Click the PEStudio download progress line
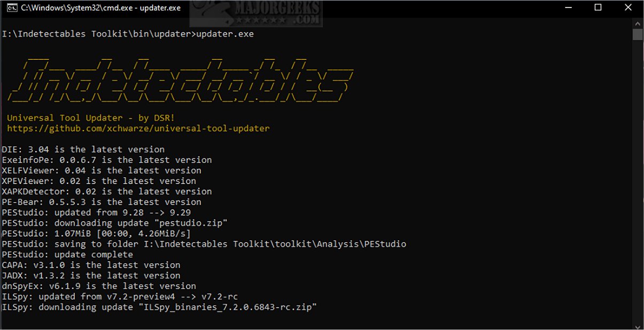Image resolution: width=644 pixels, height=330 pixels. point(96,233)
